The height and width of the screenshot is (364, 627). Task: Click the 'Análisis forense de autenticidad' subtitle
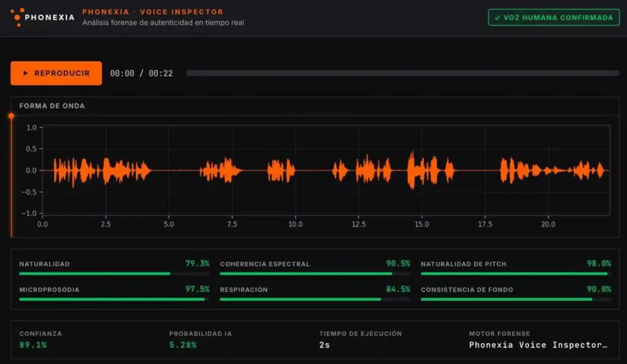pyautogui.click(x=163, y=23)
